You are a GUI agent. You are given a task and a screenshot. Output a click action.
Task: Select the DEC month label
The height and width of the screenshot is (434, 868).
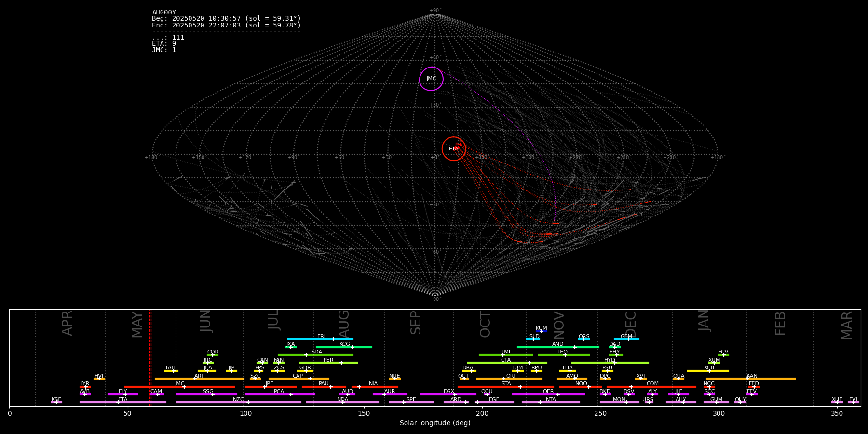click(x=631, y=324)
